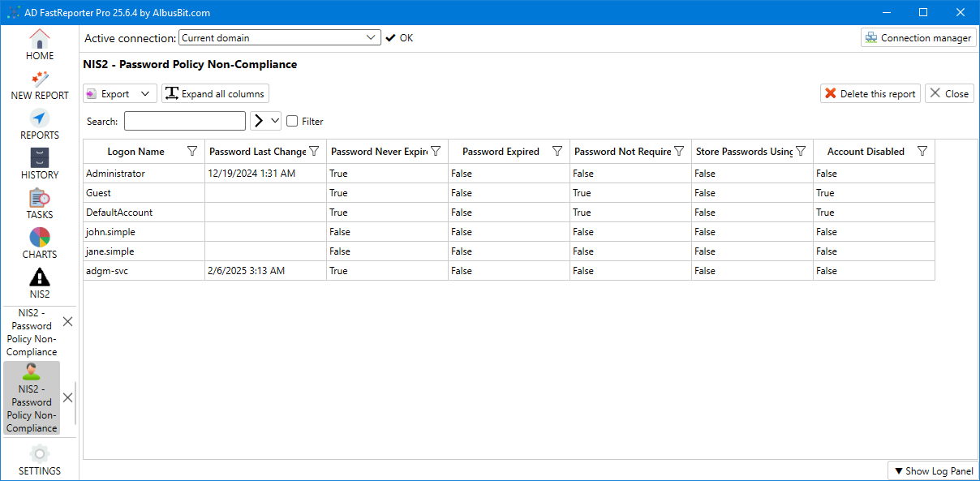980x481 pixels.
Task: Open the NIS2 warning section
Action: 39,284
